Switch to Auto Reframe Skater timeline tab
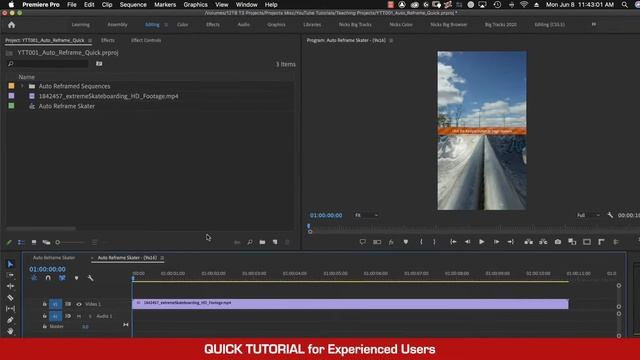640x360 pixels. 54,258
